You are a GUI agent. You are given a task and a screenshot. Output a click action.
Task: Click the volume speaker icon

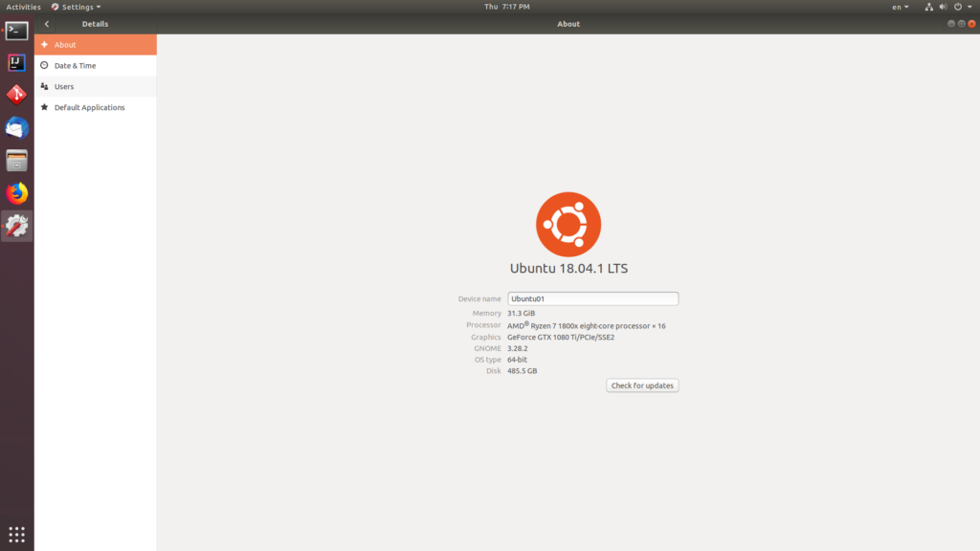click(943, 7)
